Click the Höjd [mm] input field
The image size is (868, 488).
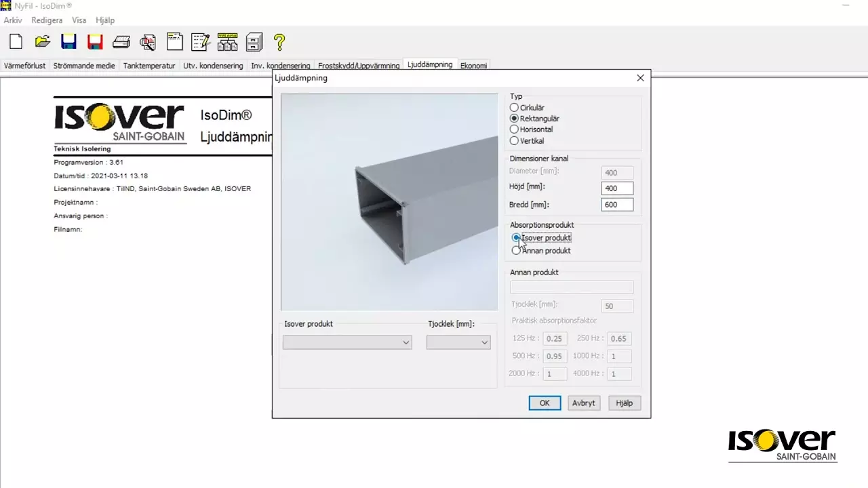click(x=617, y=188)
